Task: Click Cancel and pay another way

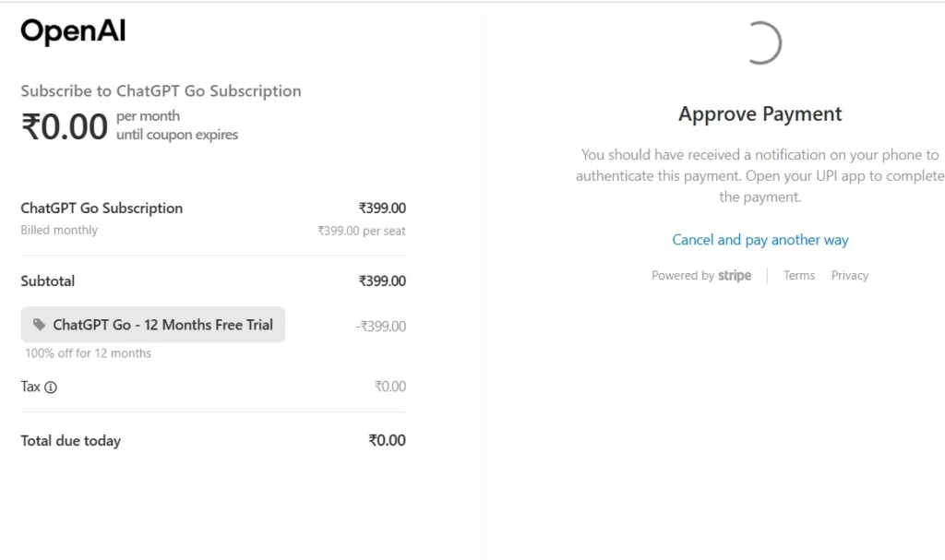Action: point(760,239)
